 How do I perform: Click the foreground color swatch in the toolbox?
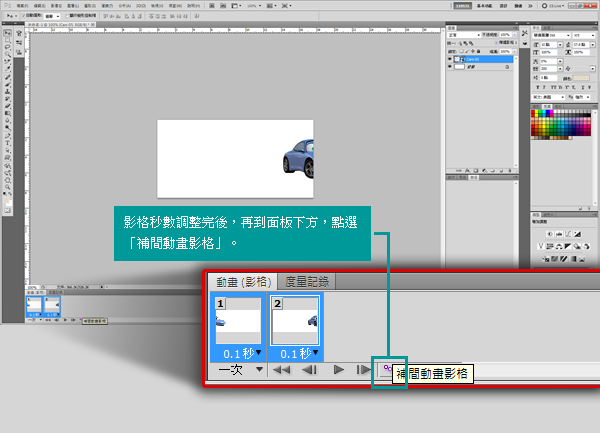6,200
